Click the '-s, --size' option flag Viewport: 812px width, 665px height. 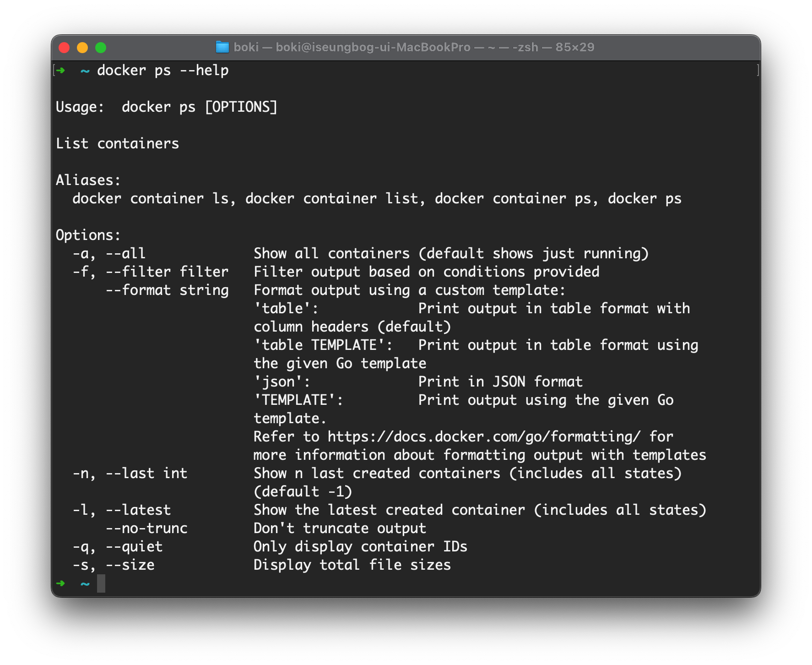point(114,565)
